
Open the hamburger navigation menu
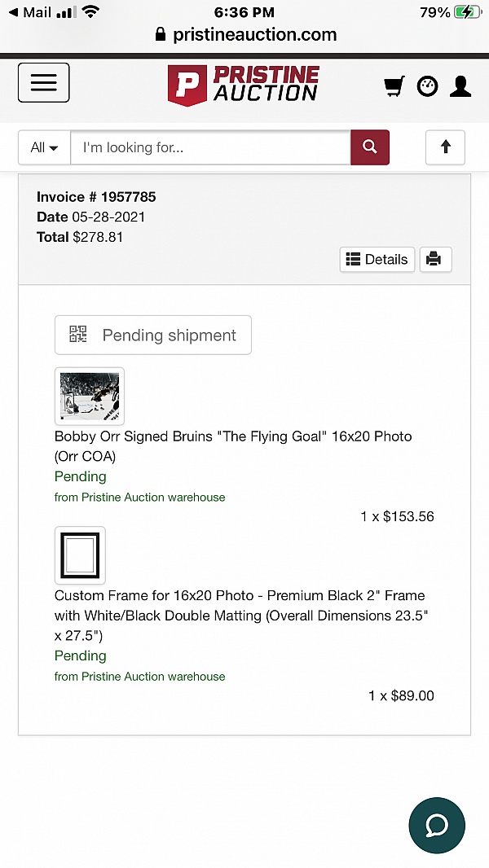point(43,82)
